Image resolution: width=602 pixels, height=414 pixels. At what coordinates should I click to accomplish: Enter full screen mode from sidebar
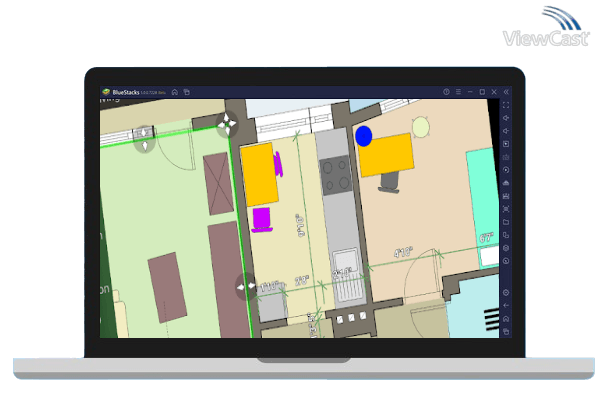(x=506, y=105)
